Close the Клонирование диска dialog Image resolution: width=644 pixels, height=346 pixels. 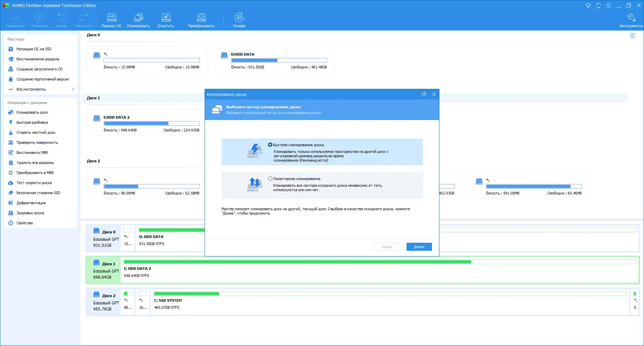pos(434,94)
